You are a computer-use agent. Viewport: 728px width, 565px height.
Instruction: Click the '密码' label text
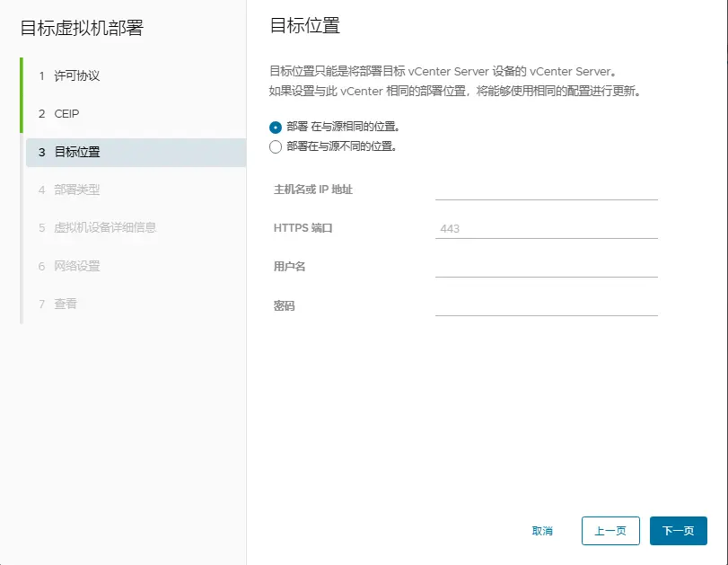pos(284,306)
